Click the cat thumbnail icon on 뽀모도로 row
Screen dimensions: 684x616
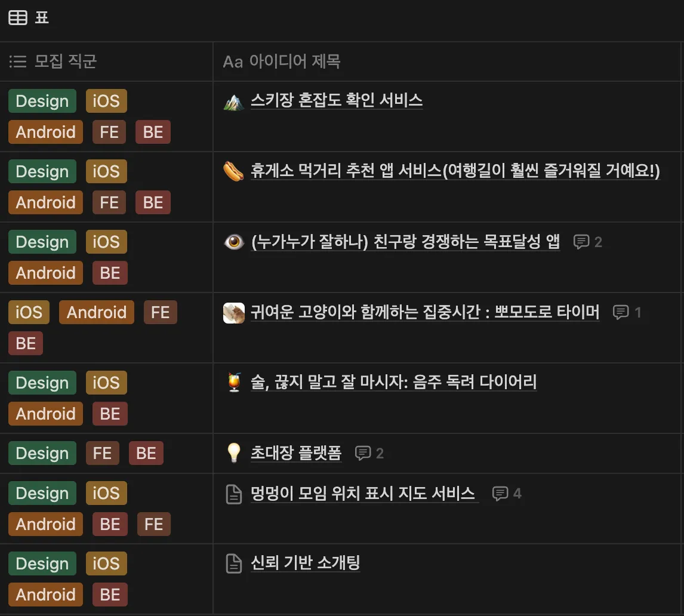233,313
